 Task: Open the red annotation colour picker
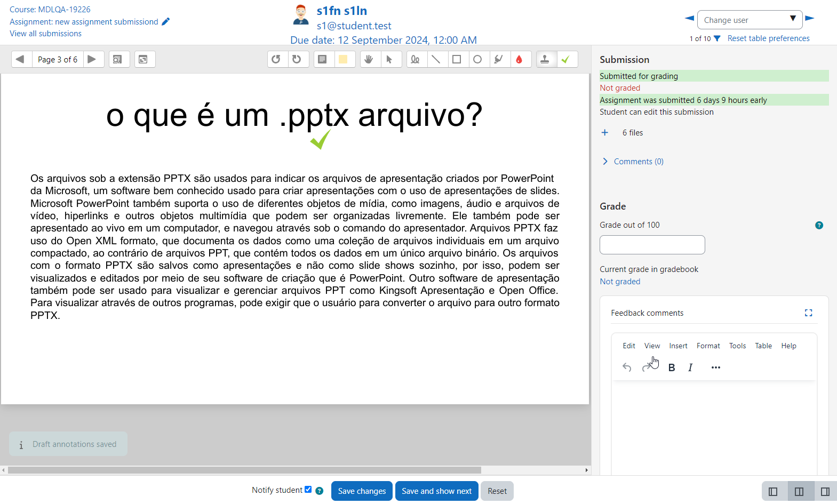click(x=520, y=59)
